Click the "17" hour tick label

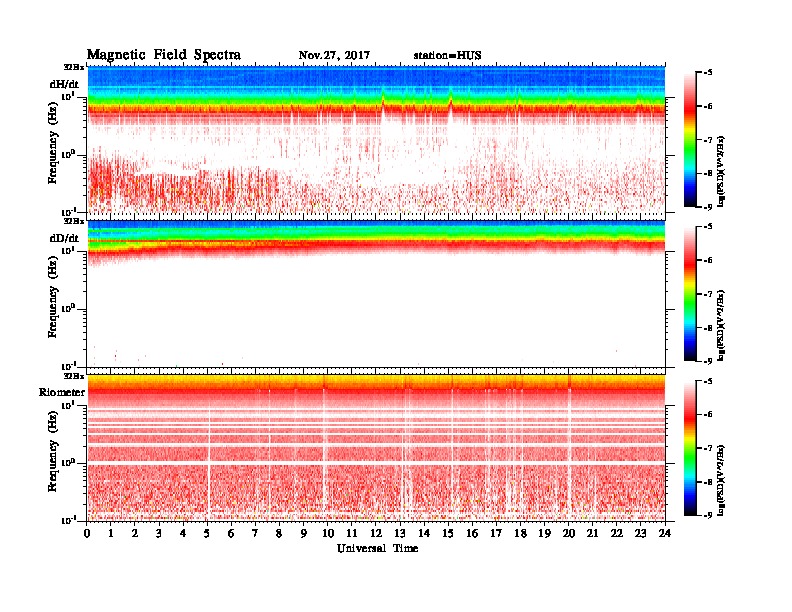click(497, 533)
